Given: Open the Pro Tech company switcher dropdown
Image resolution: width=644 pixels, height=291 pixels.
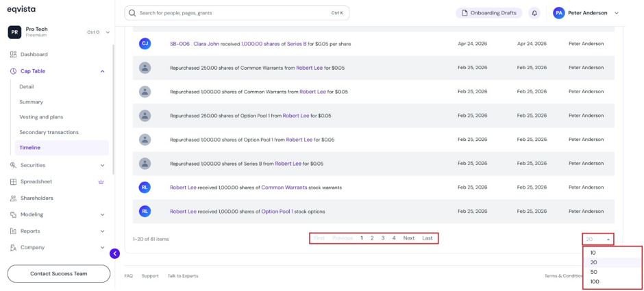Looking at the screenshot, I should click(108, 32).
